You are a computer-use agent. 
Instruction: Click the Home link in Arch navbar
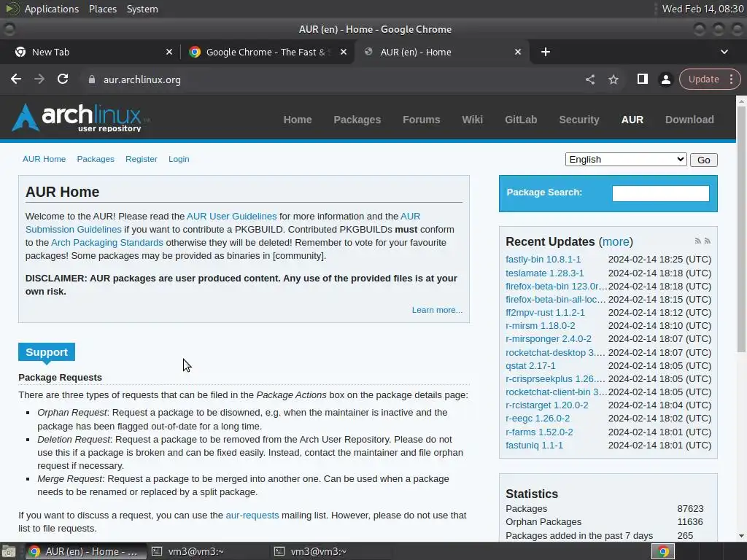tap(298, 120)
